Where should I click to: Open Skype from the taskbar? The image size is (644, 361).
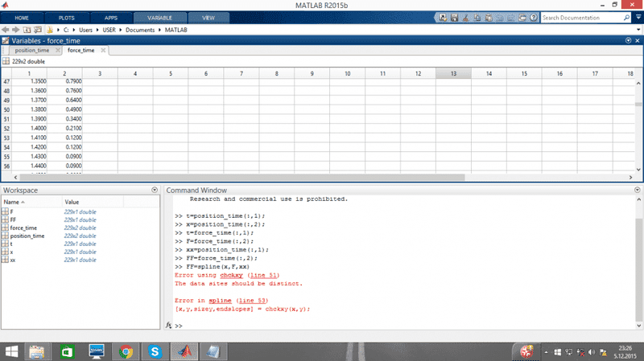155,351
